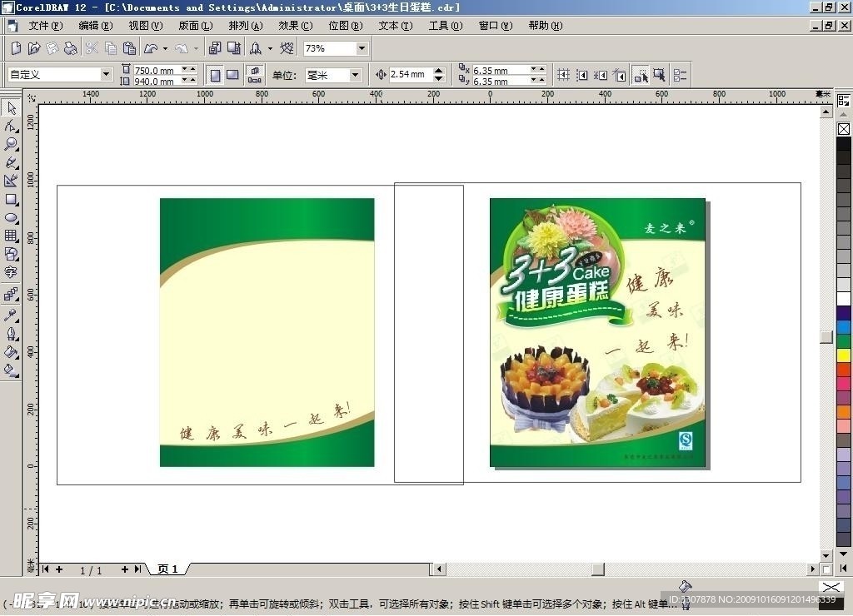Screen dimensions: 853x616
Task: Select the Graph Paper grid tool
Action: (x=11, y=236)
